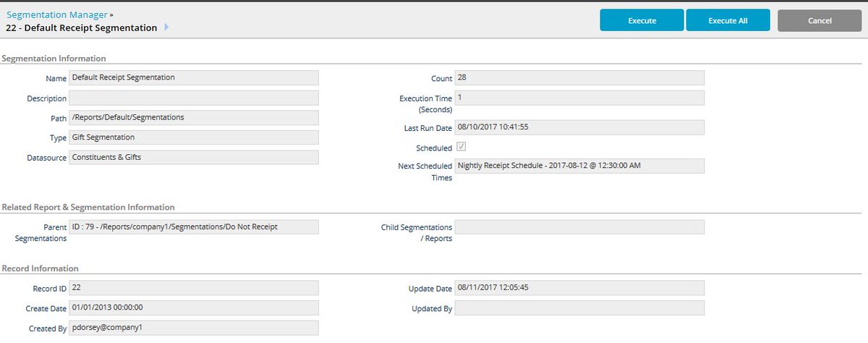The width and height of the screenshot is (868, 343).
Task: Click the Related Report & Segmentation Information heading
Action: [88, 207]
